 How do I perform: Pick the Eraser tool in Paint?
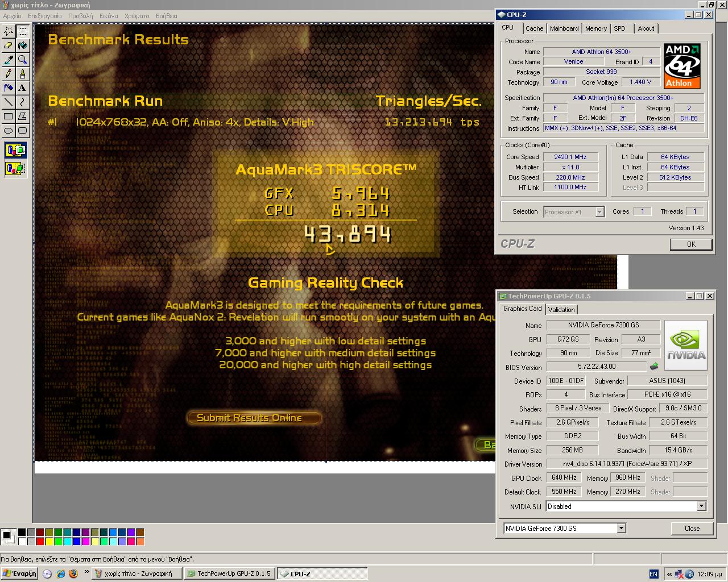pos(9,45)
